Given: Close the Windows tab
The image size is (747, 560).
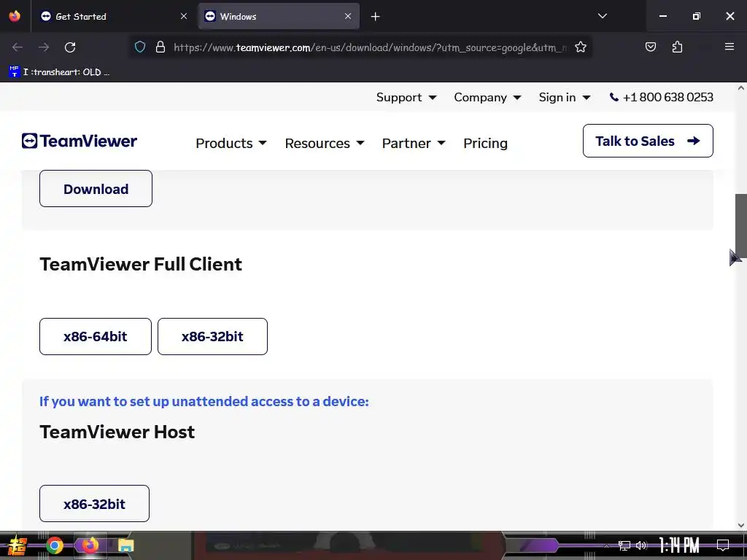Looking at the screenshot, I should pos(348,16).
